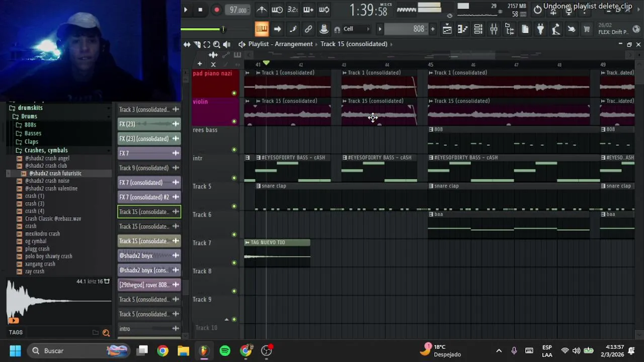Select the intro item in the picker
This screenshot has height=362, width=644.
click(149, 329)
